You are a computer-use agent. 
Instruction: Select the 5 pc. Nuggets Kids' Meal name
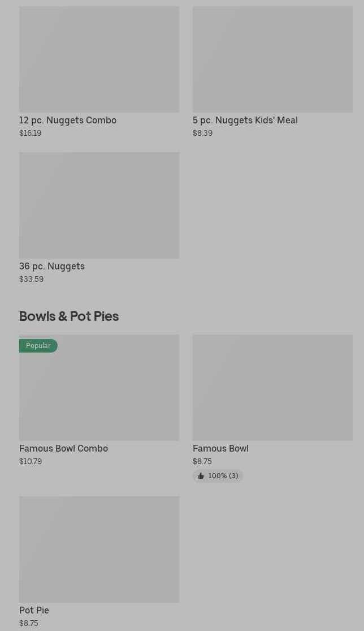(245, 120)
